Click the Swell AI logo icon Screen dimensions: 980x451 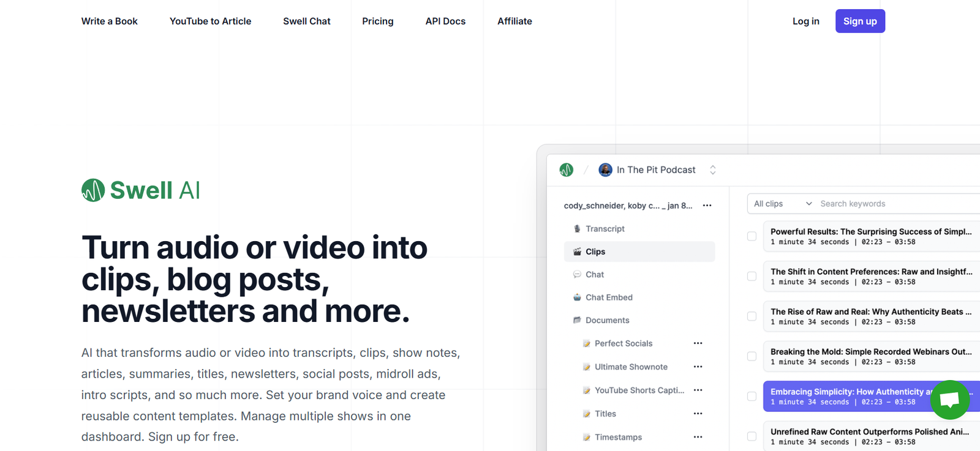pyautogui.click(x=93, y=190)
